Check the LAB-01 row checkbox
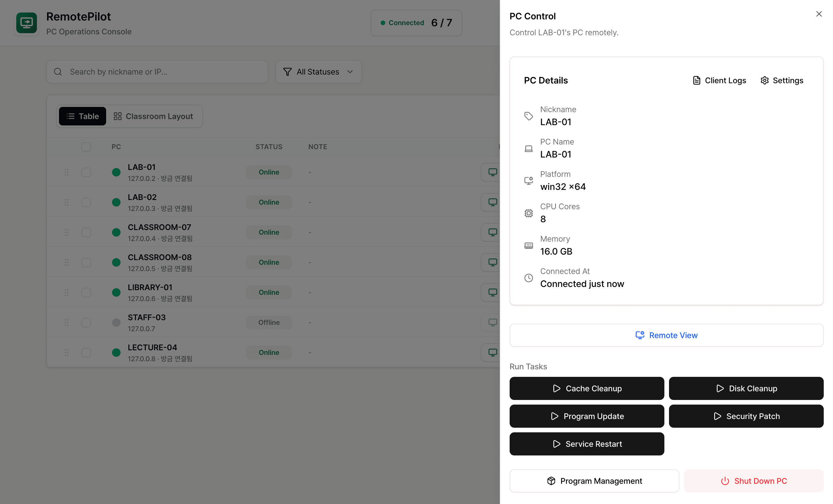This screenshot has height=504, width=833. point(86,172)
